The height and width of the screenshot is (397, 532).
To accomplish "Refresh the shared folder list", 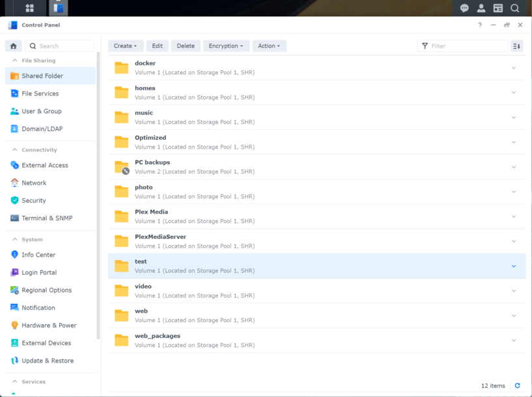I will 518,385.
